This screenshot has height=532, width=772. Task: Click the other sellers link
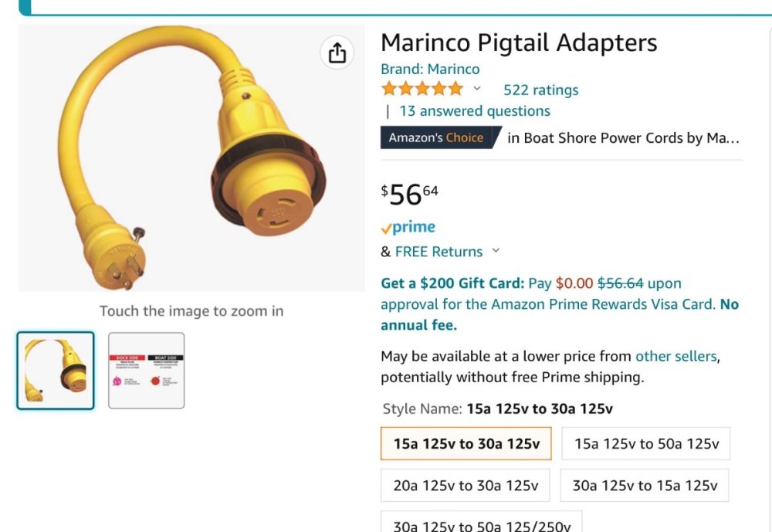coord(675,356)
